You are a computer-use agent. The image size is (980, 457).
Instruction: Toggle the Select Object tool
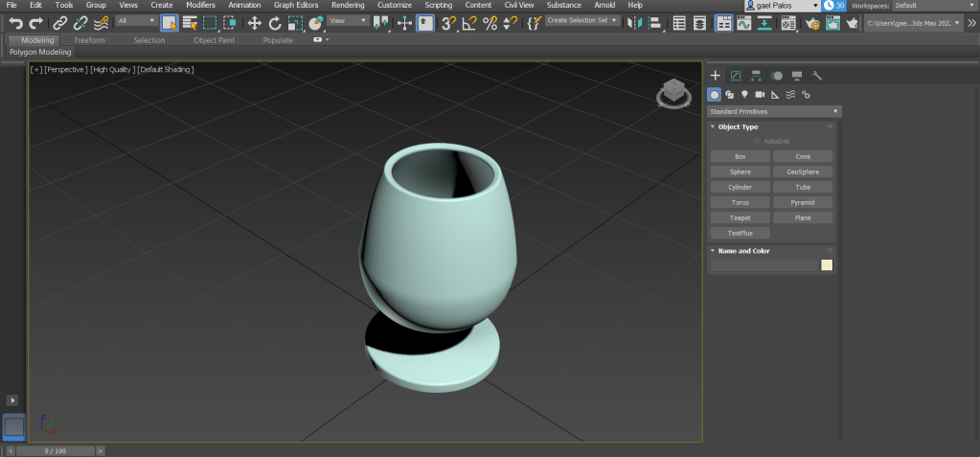[169, 22]
